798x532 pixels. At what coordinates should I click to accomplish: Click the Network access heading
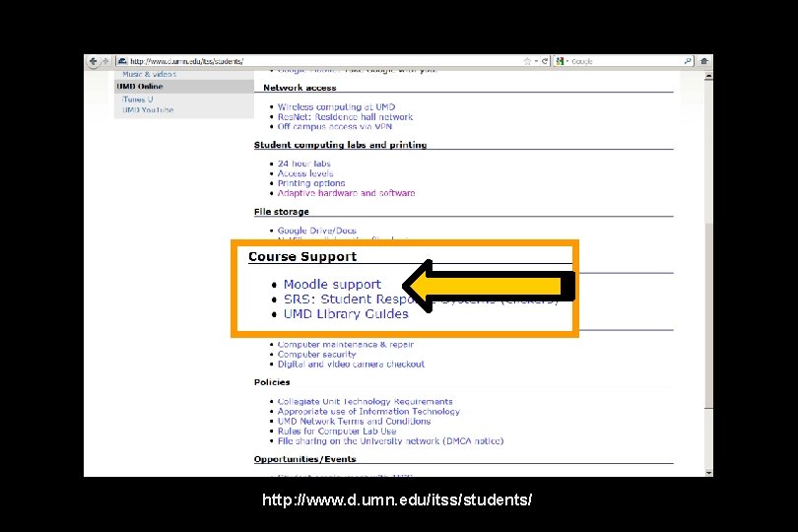[x=299, y=88]
